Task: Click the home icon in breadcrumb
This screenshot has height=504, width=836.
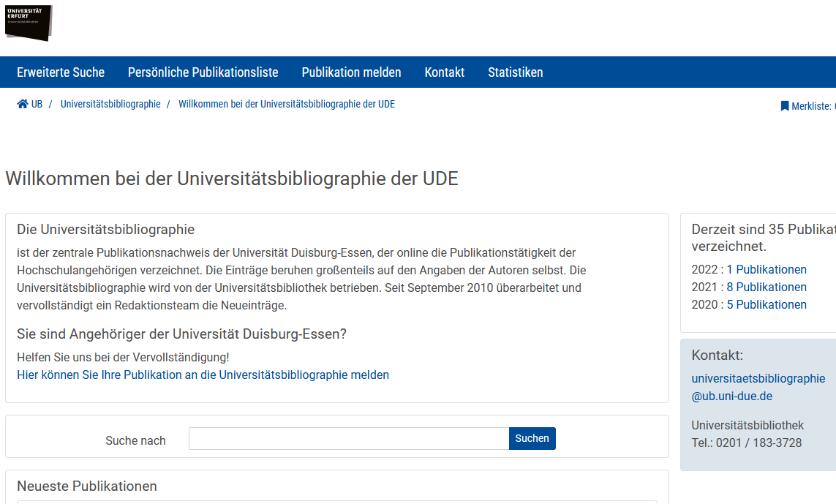Action: (23, 105)
